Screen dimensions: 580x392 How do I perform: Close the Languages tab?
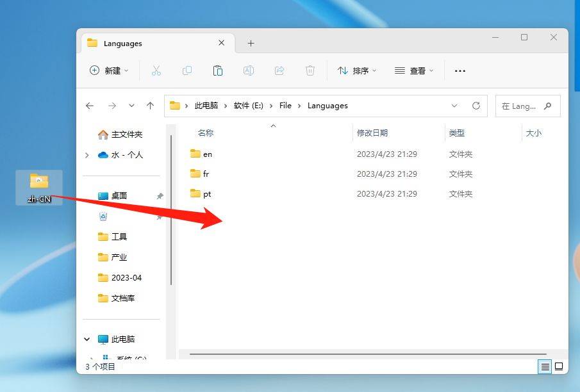(x=221, y=43)
